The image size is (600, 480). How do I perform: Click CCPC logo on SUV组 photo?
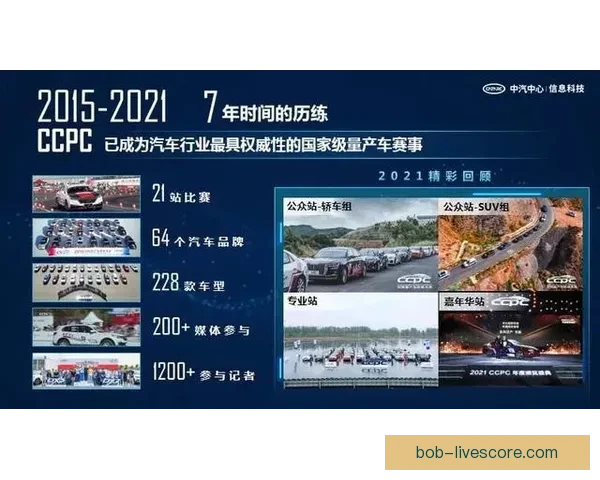coord(561,282)
